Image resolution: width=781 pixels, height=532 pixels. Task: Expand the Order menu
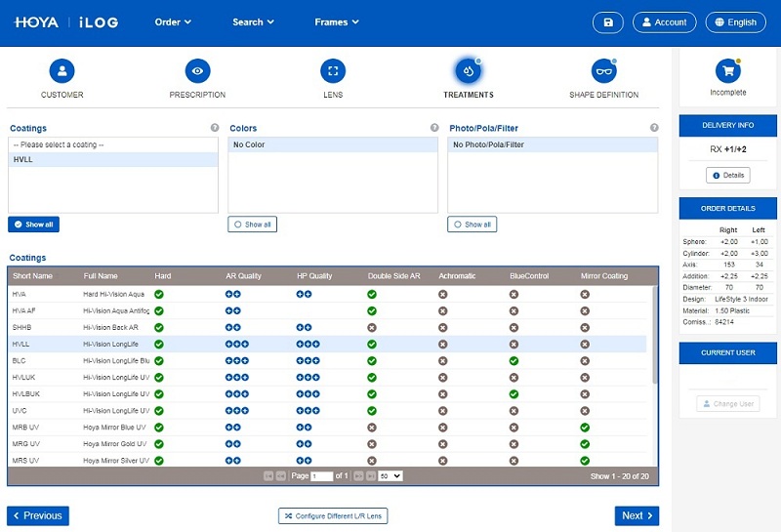click(173, 22)
